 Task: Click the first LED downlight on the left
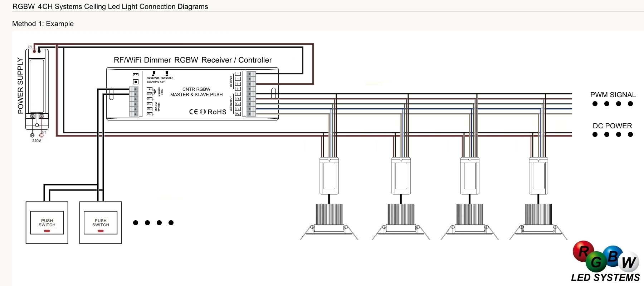329,222
